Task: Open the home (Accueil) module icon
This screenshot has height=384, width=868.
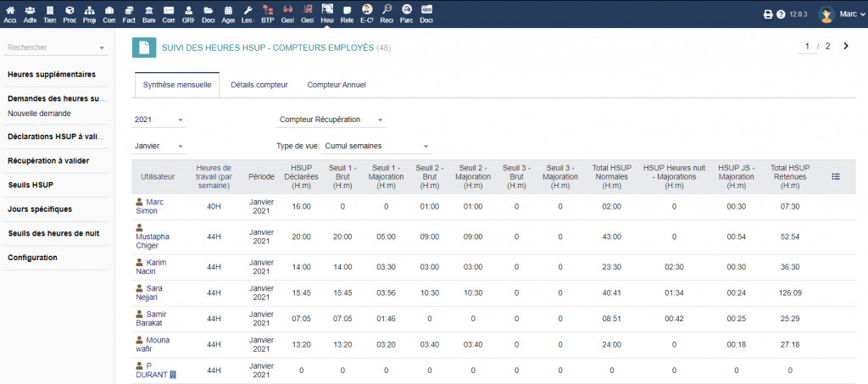Action: coord(10,14)
